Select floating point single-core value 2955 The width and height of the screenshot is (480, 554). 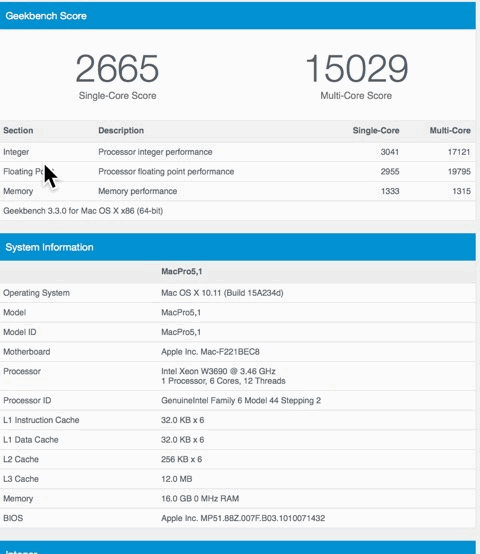point(390,172)
